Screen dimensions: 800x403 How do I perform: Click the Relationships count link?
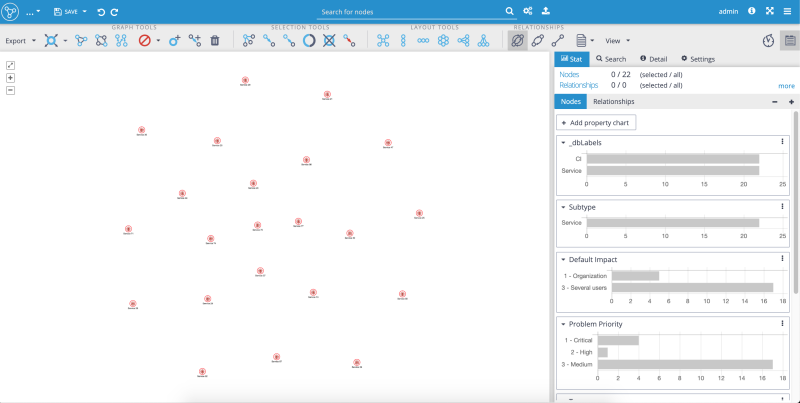pos(579,85)
